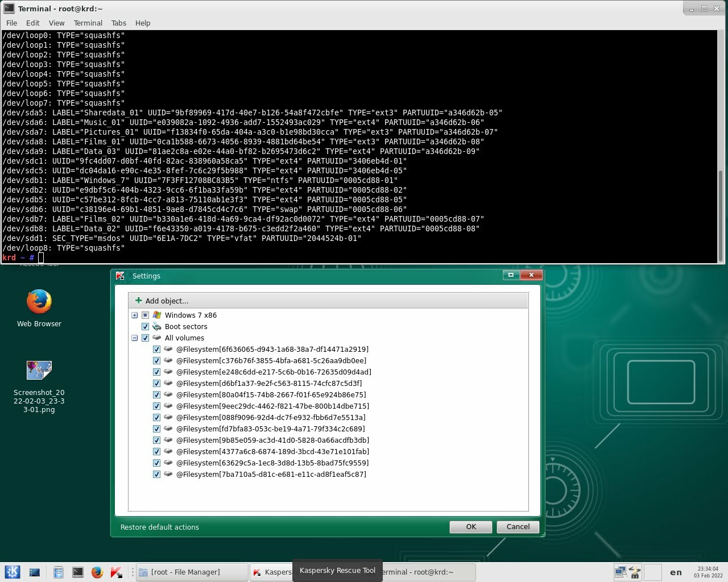Viewport: 728px width, 582px height.
Task: Launch Firefox from the taskbar quick launcher
Action: click(x=97, y=572)
